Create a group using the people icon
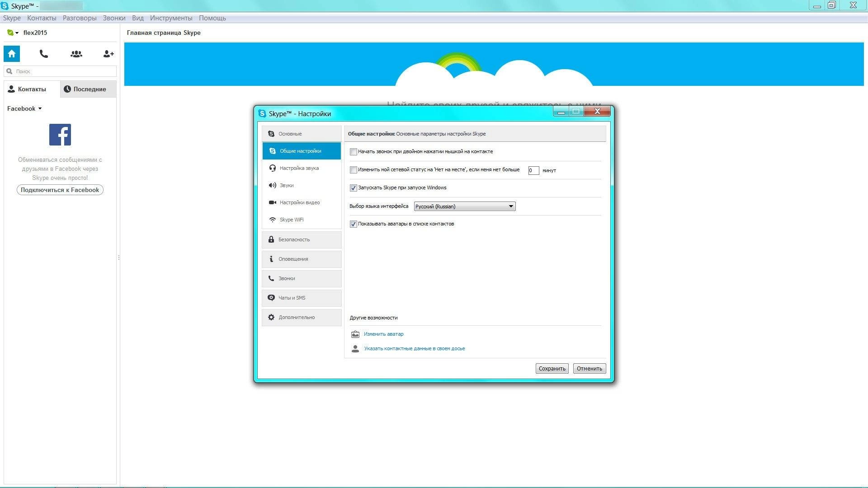 tap(76, 54)
